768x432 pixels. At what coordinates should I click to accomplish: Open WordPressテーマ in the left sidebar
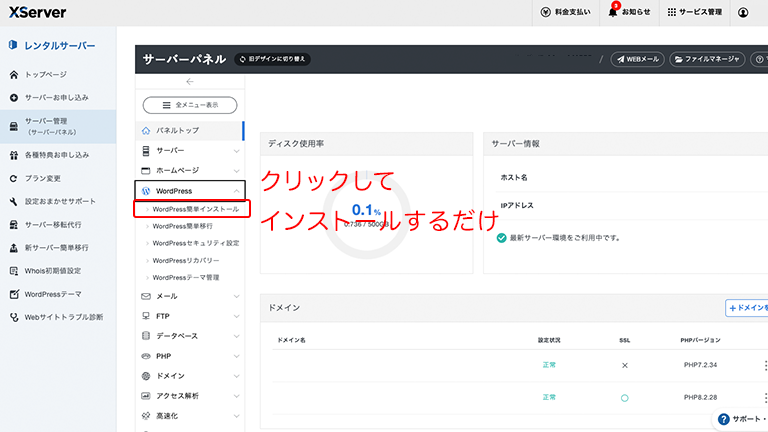pos(53,294)
